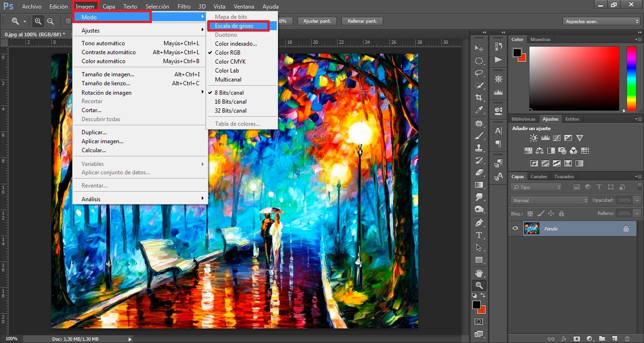This screenshot has height=343, width=644.
Task: Toggle pixel layer filter in Capas
Action: (577, 187)
